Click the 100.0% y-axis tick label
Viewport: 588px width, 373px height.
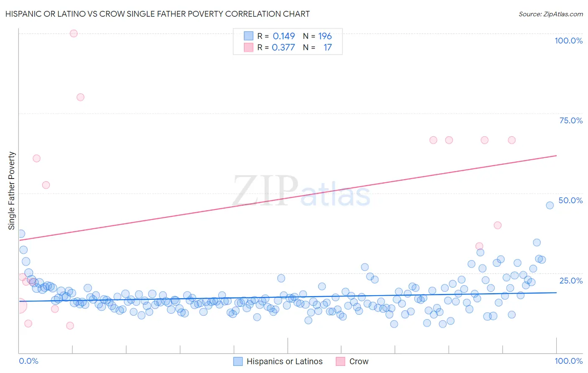point(569,41)
